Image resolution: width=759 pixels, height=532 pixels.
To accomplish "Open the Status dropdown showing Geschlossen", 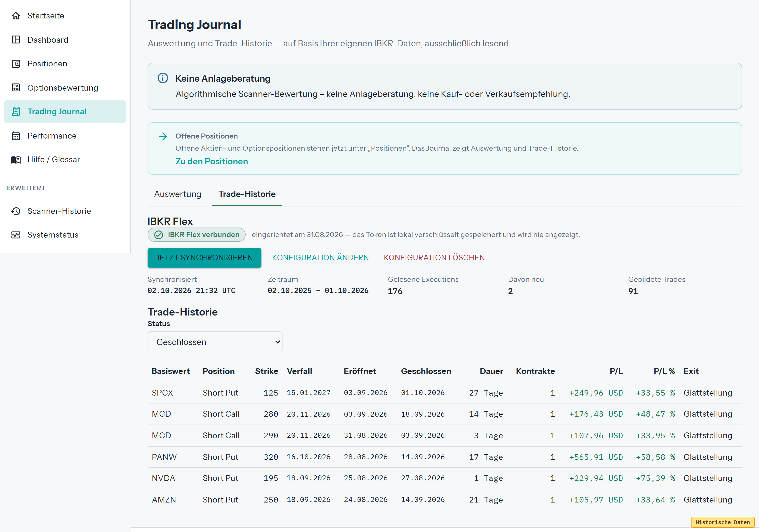I will (x=215, y=342).
